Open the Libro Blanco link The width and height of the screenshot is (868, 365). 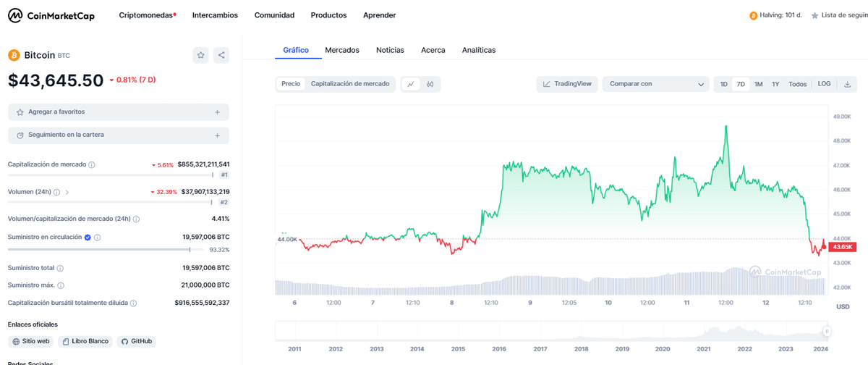click(85, 341)
